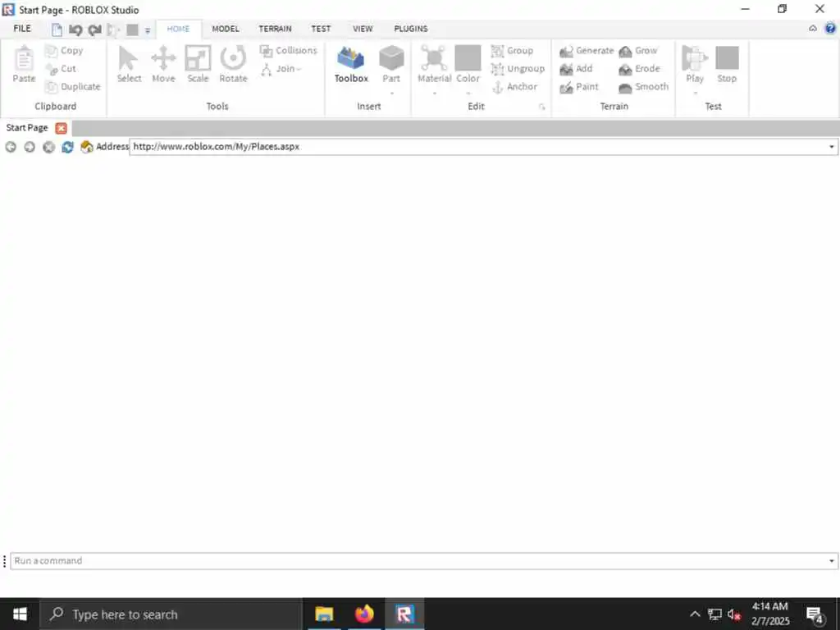Screen dimensions: 840x630
Task: Open the Toolbox panel
Action: [x=351, y=64]
